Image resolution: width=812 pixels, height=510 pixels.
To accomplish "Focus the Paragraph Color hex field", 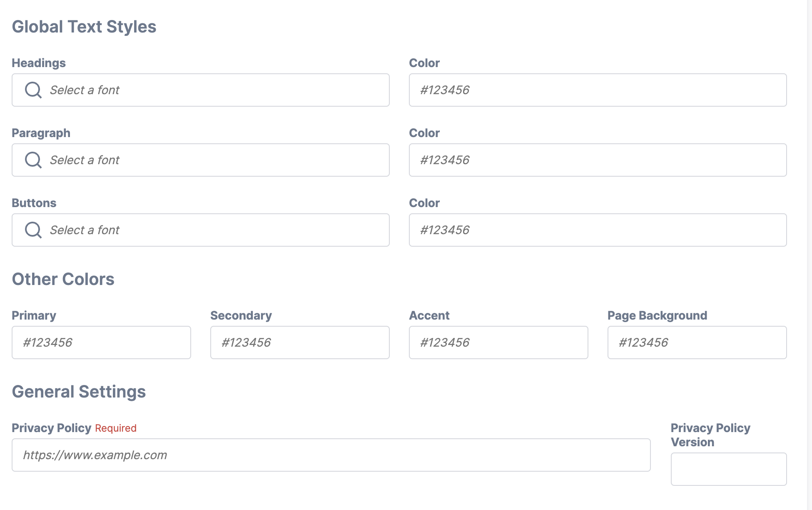I will (x=598, y=160).
